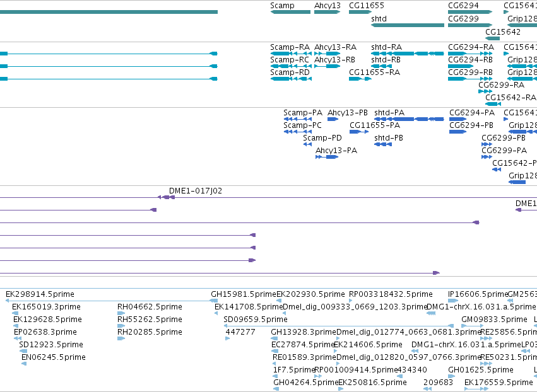Click EST RP003318432.5prime
537x392 pixels.
click(351, 301)
